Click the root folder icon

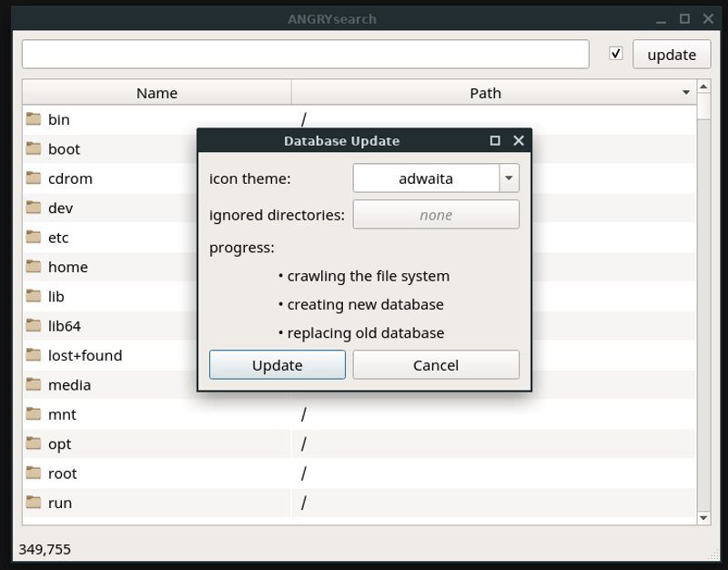[34, 473]
